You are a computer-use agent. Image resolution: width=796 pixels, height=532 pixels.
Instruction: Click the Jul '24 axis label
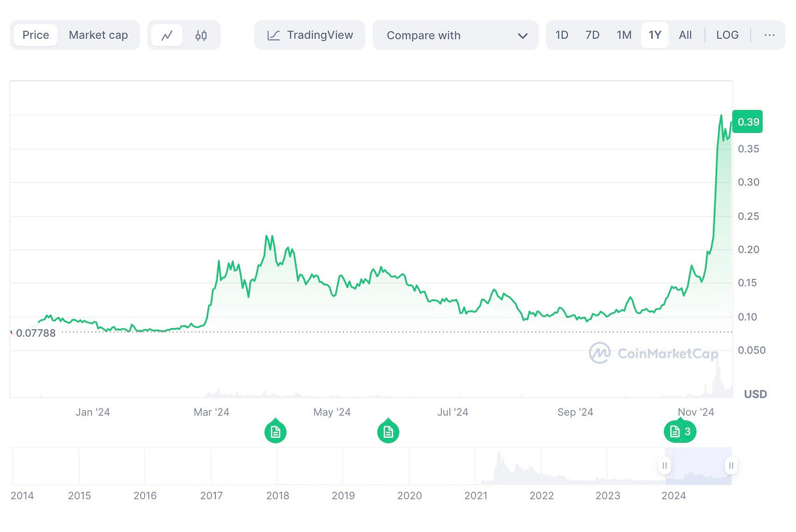pos(453,412)
